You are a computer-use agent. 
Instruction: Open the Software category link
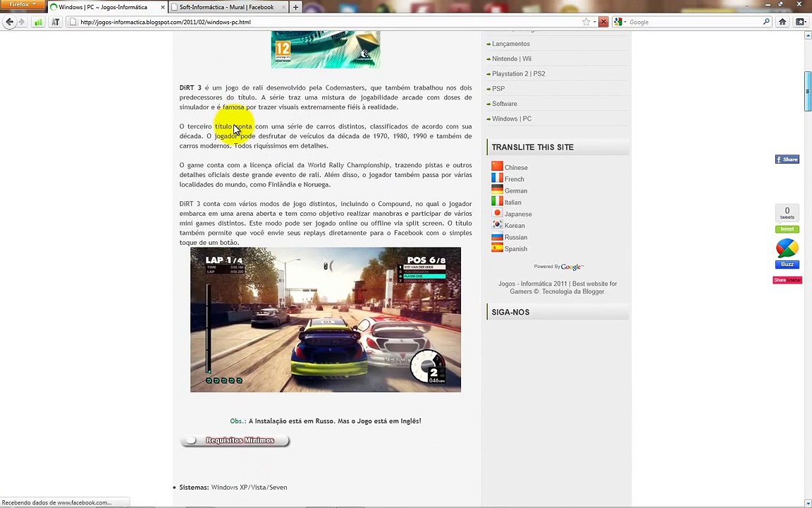tap(505, 104)
